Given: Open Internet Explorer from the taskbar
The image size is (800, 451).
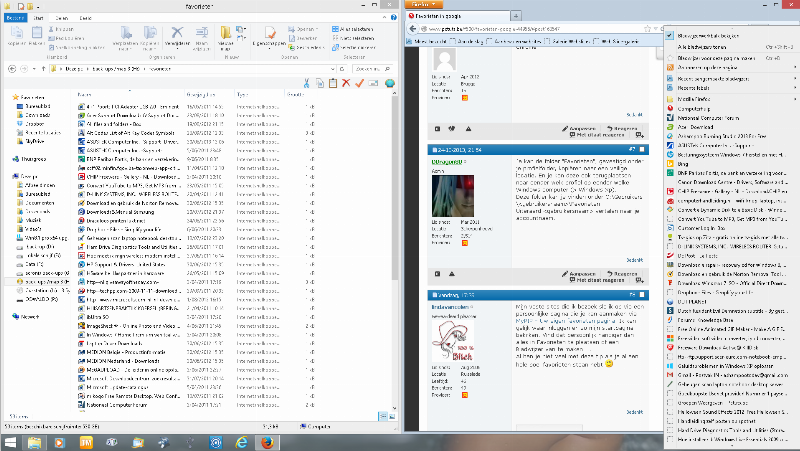Looking at the screenshot, I should click(x=241, y=440).
